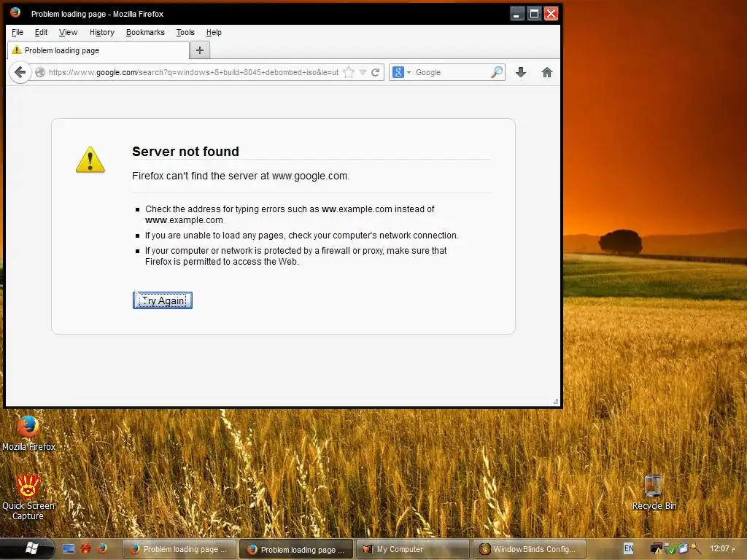The width and height of the screenshot is (747, 560).
Task: Reload the page with the refresh icon
Action: [x=376, y=72]
